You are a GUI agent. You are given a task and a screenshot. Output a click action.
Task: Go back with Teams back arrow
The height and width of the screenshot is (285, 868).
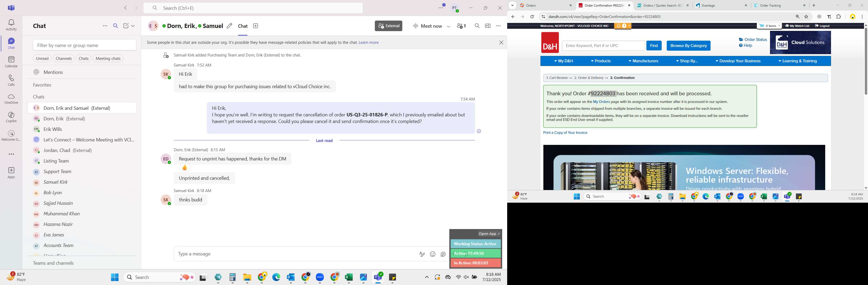pyautogui.click(x=125, y=8)
